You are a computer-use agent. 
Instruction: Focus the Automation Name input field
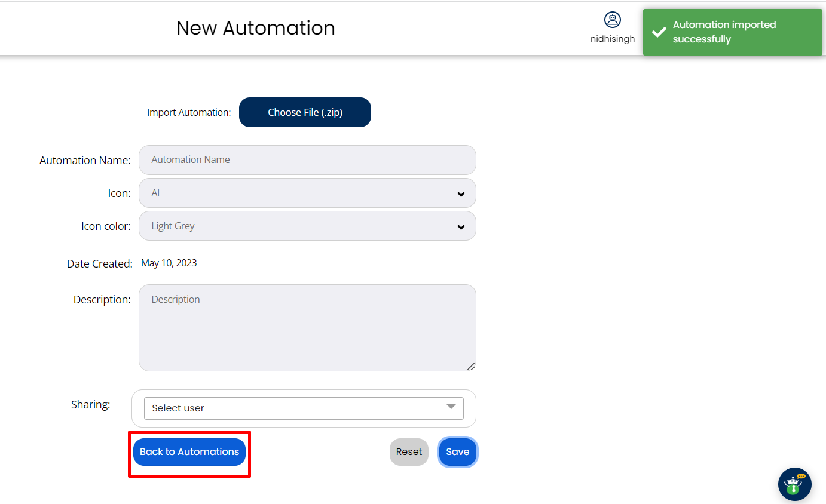[307, 160]
